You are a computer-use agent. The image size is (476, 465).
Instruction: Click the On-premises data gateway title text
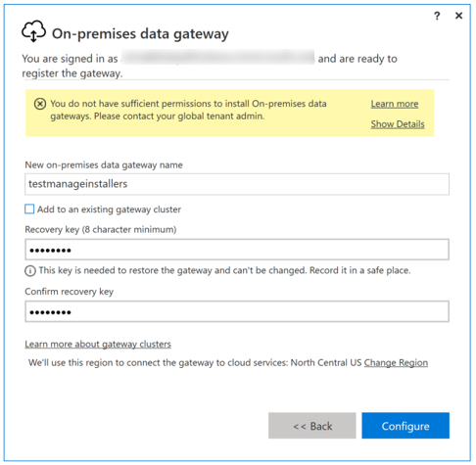pos(140,34)
